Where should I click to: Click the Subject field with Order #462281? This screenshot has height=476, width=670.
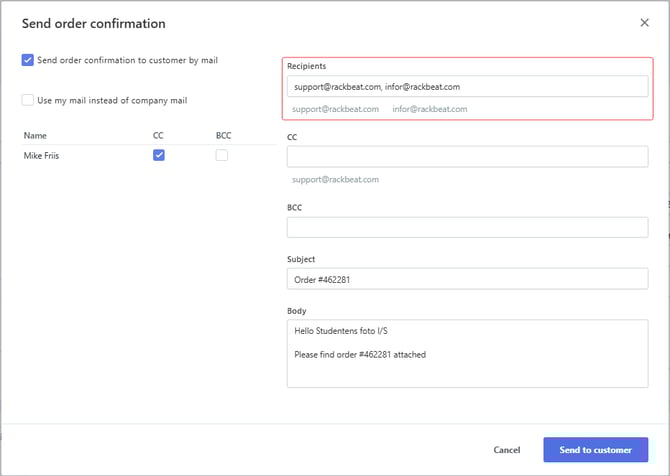click(x=467, y=280)
